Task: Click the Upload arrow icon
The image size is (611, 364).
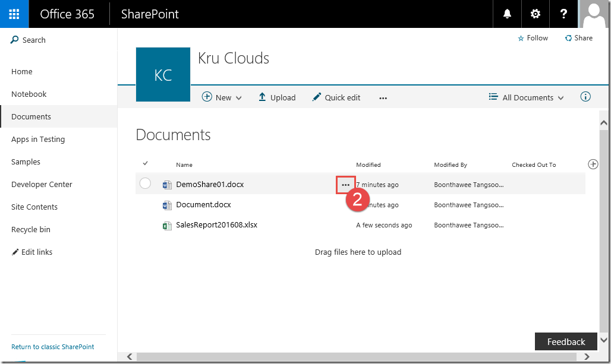Action: click(x=262, y=97)
